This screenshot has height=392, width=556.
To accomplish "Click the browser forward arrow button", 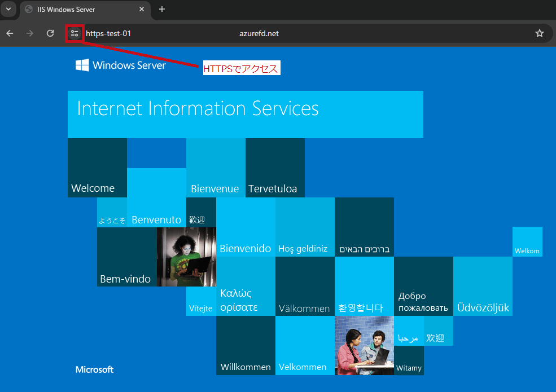I will (30, 33).
